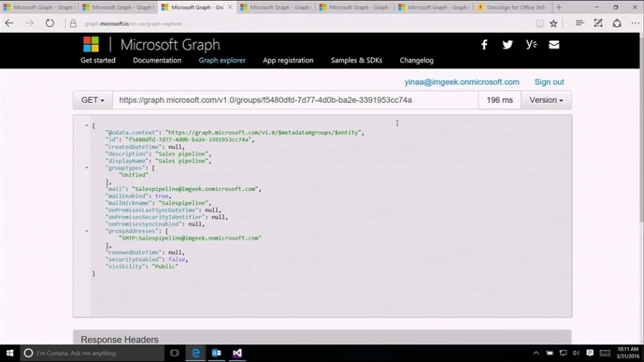The width and height of the screenshot is (644, 362).
Task: Open the App registration page
Action: pyautogui.click(x=288, y=60)
